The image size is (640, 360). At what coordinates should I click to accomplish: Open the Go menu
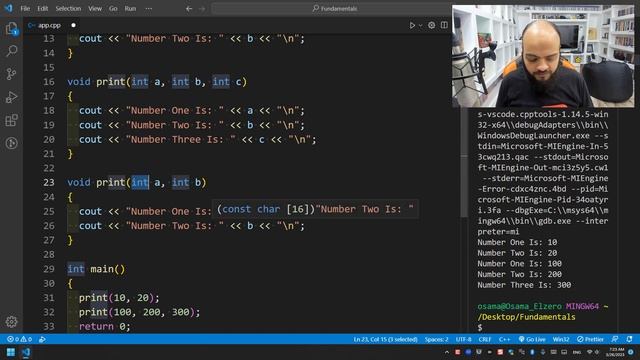(113, 8)
